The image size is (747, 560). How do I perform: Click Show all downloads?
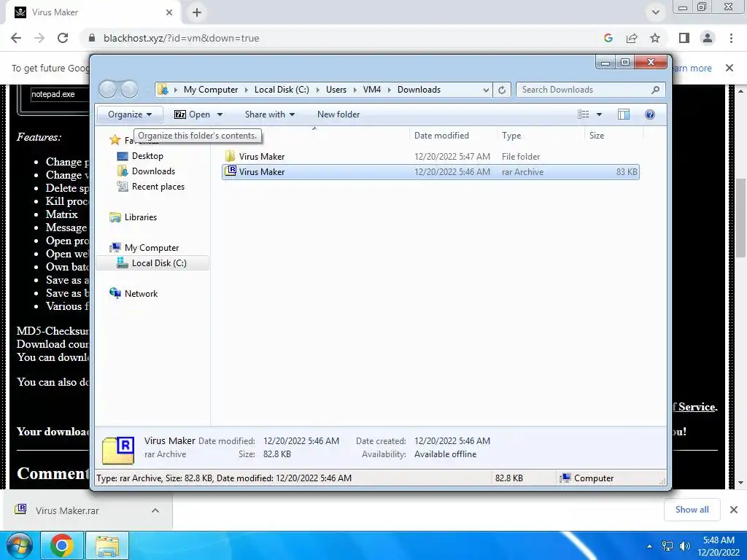point(692,510)
